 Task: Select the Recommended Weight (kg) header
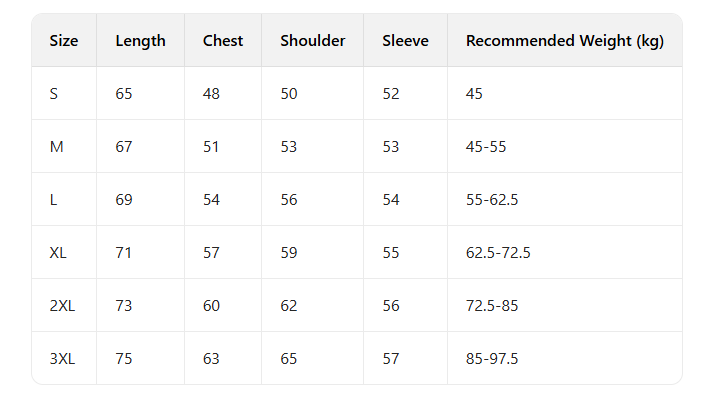point(565,41)
